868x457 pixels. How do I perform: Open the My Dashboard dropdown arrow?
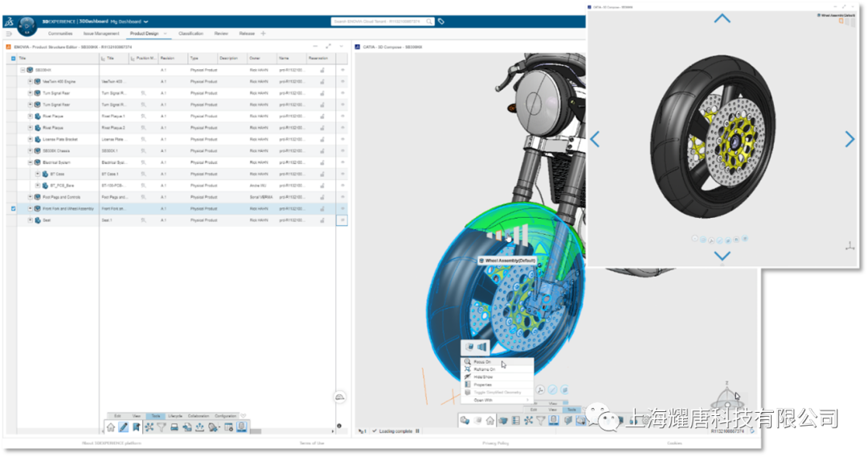146,22
